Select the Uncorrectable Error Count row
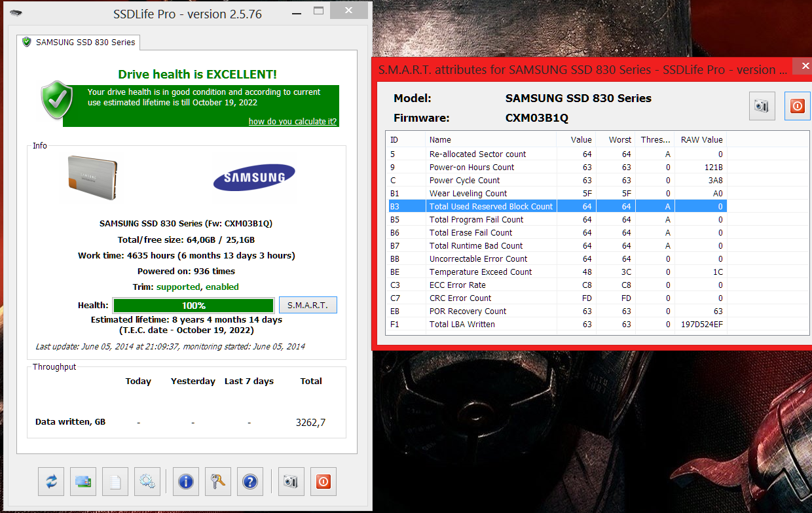Screen dimensions: 812x513 click(x=557, y=258)
